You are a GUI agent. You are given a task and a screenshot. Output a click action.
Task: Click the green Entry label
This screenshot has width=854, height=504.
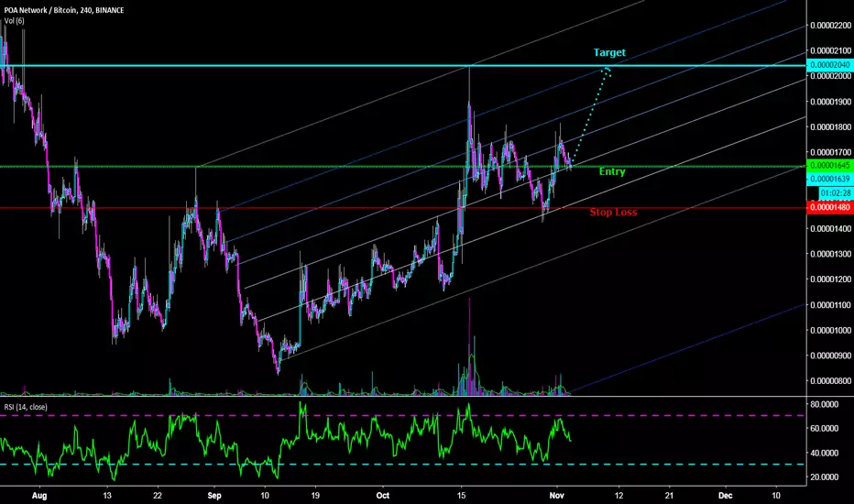pos(612,171)
